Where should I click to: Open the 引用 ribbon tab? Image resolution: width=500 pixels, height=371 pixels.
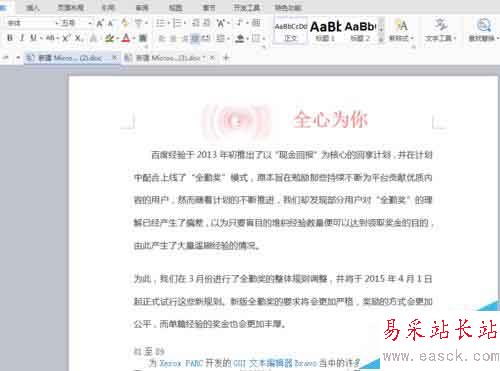coord(108,7)
